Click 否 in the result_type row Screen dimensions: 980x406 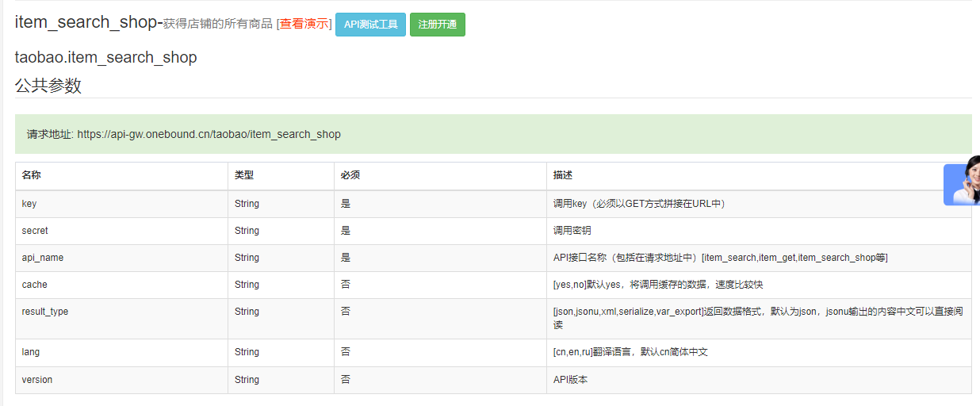[x=346, y=312]
